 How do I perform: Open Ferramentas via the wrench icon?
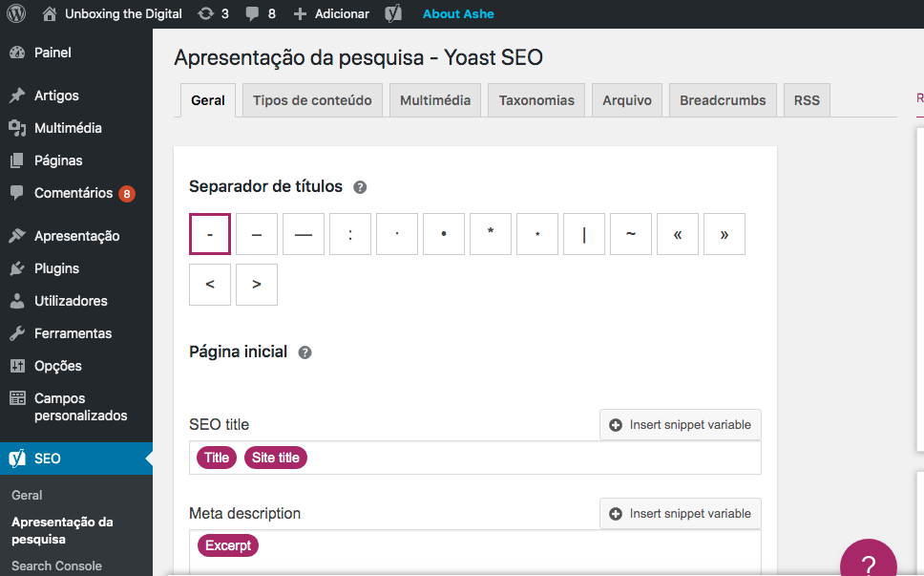15,332
